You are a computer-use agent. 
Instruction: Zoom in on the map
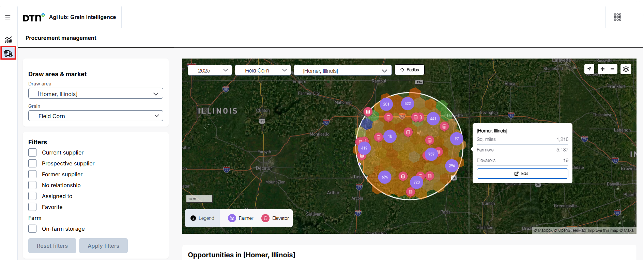602,69
